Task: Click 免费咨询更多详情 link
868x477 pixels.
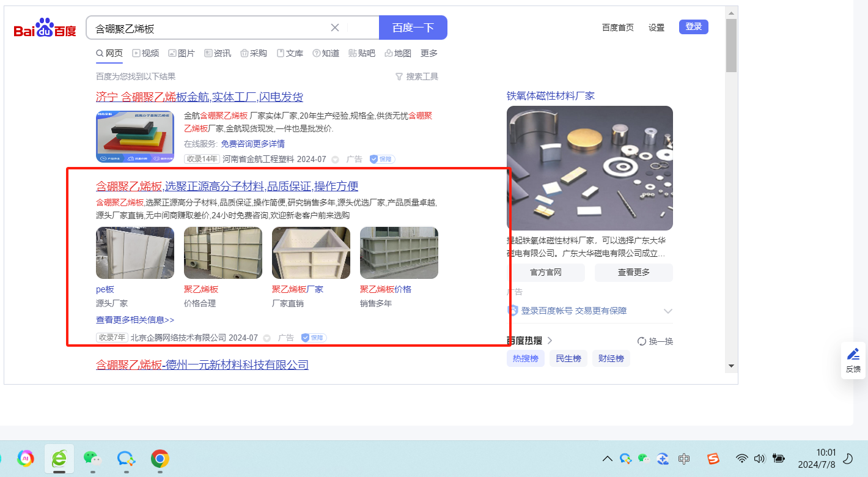Action: 252,144
